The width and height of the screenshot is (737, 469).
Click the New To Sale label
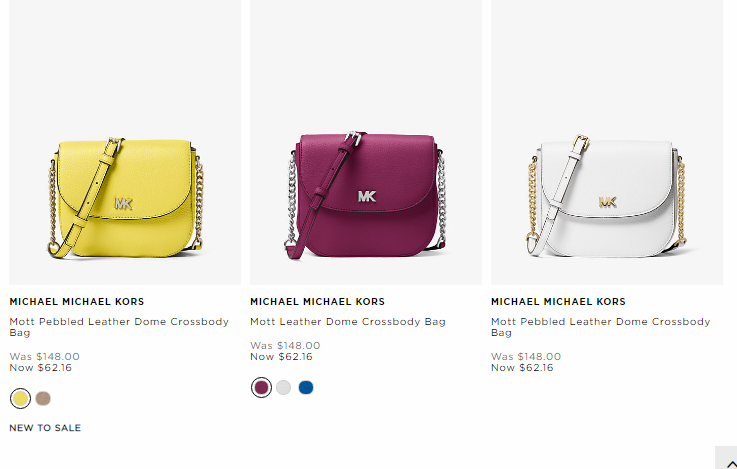click(45, 428)
